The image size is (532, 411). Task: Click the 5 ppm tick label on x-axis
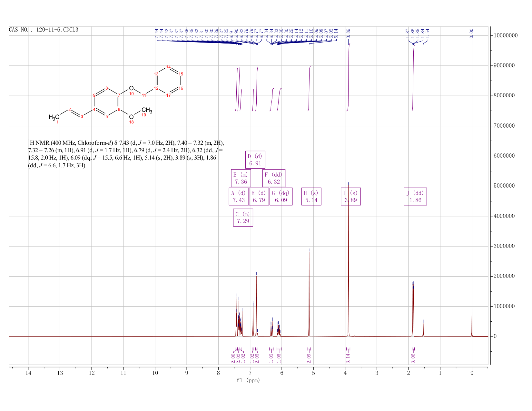[x=313, y=373]
